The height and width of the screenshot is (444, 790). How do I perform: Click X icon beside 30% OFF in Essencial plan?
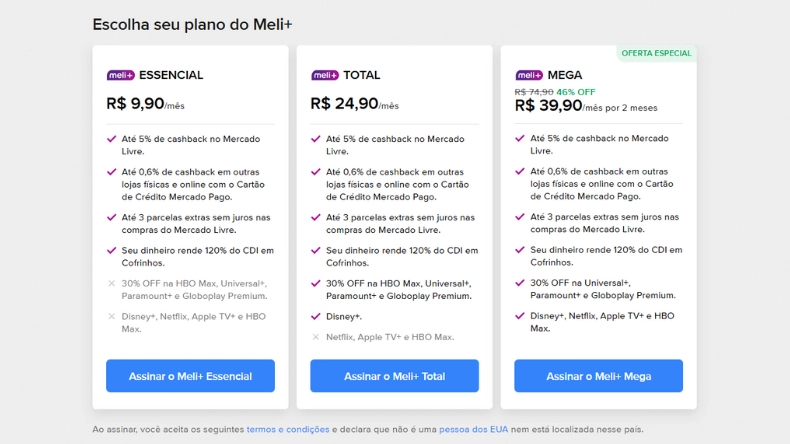[112, 283]
